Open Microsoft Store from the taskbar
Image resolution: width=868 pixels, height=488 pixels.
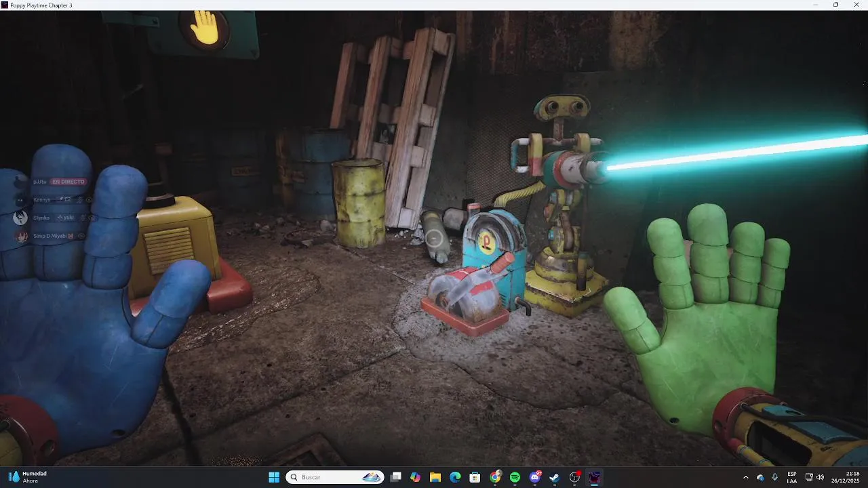475,477
